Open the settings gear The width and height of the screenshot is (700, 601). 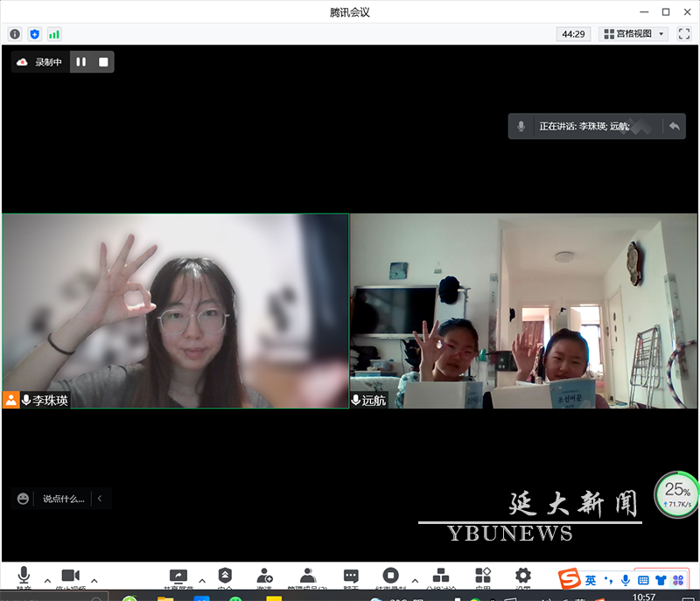pyautogui.click(x=523, y=576)
